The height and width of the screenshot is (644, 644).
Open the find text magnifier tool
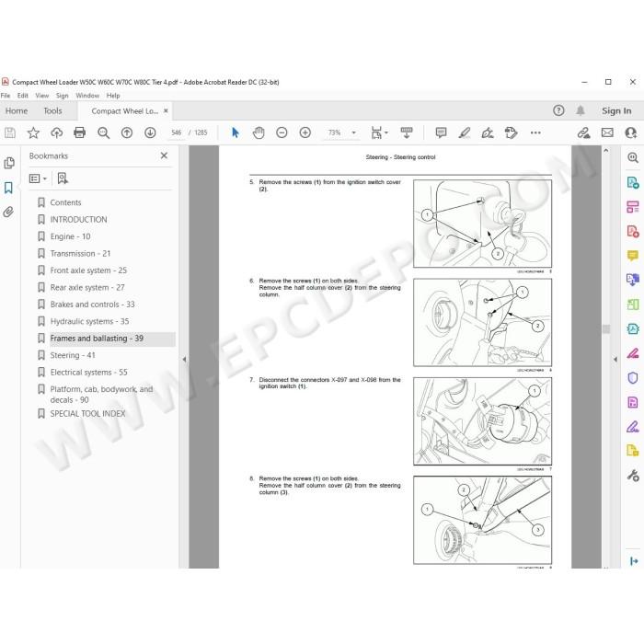pos(103,132)
